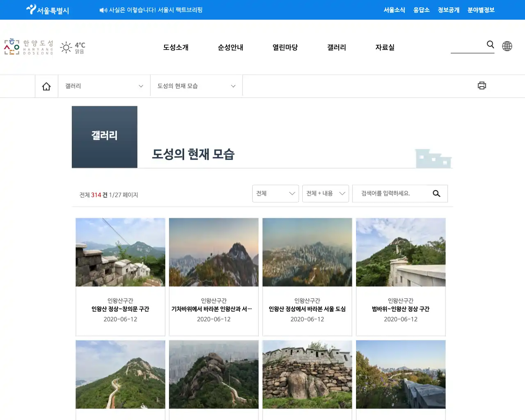Open the search using the magnifier icon
This screenshot has height=420, width=525.
tap(490, 45)
